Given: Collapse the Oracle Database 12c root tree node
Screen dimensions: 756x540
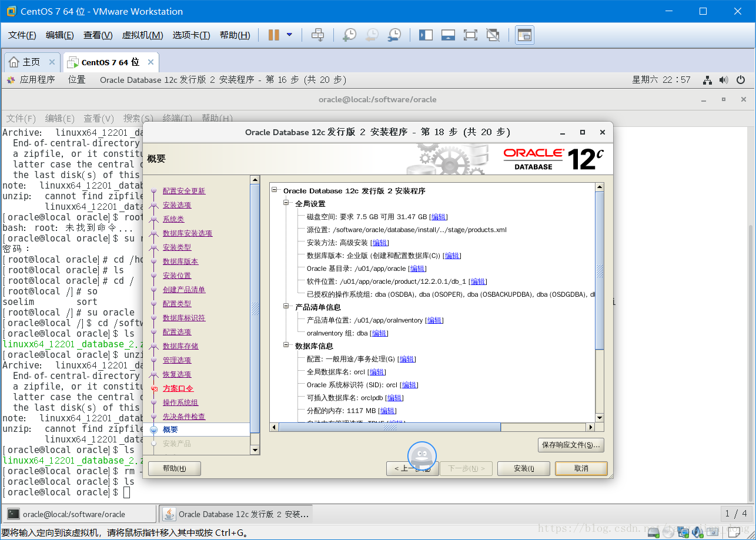Looking at the screenshot, I should (275, 190).
